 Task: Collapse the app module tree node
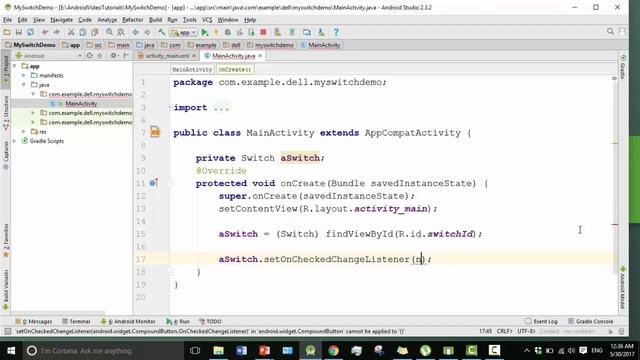15,66
